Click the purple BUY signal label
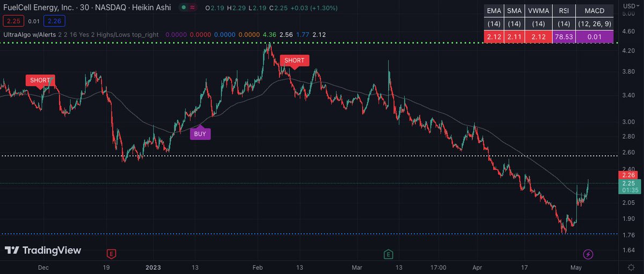644x274 pixels. pos(200,134)
